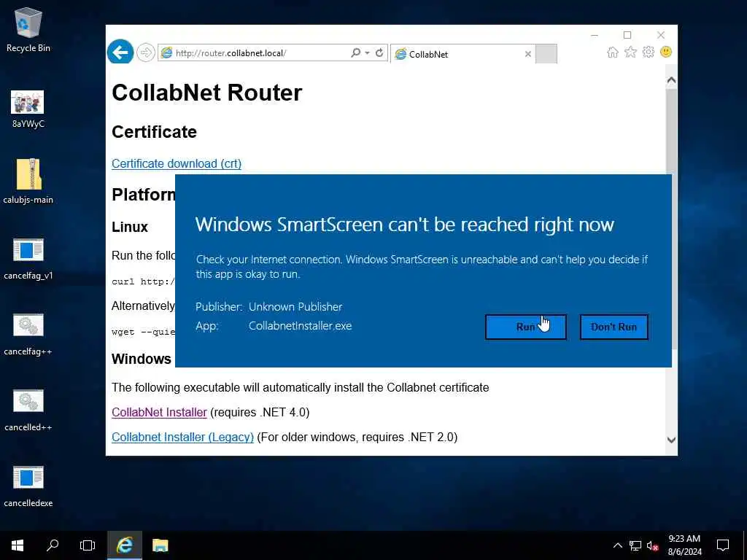Select the calubjs-main zip folder icon
Image resolution: width=747 pixels, height=560 pixels.
(x=28, y=181)
